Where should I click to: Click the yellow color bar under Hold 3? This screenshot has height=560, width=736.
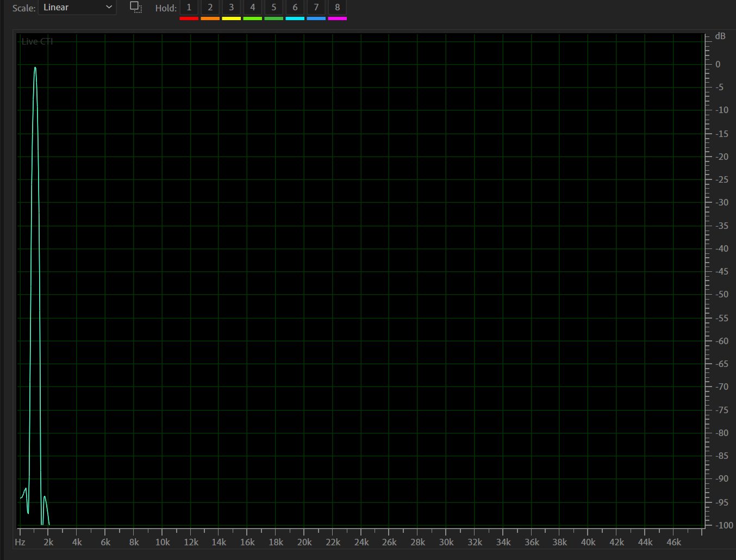231,18
